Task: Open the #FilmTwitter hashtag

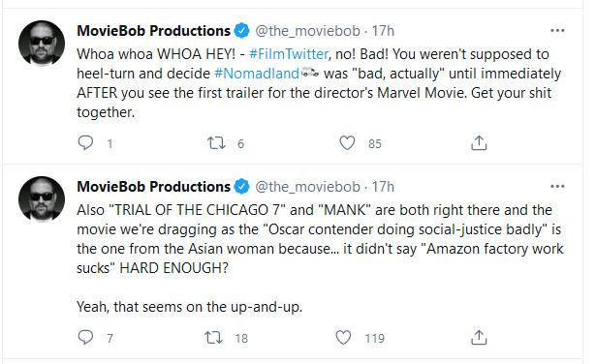Action: click(x=289, y=54)
